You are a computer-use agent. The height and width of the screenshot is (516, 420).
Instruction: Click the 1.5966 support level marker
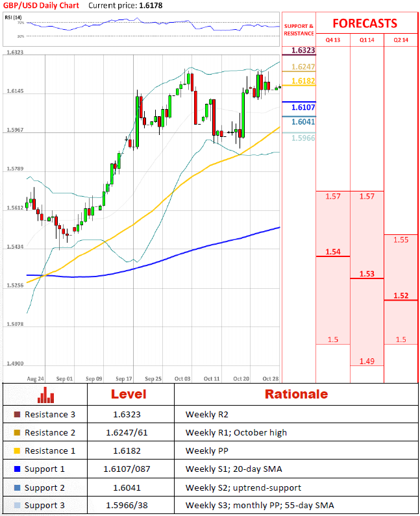pos(303,138)
